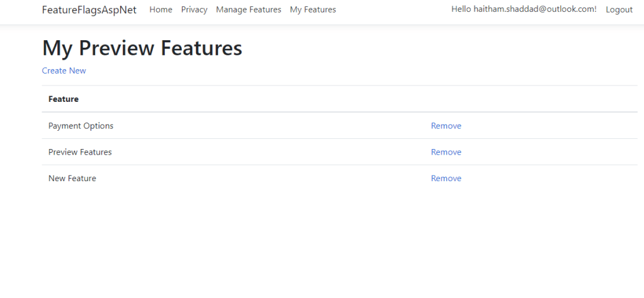The width and height of the screenshot is (644, 298).
Task: Log out using the Logout link
Action: tap(619, 10)
